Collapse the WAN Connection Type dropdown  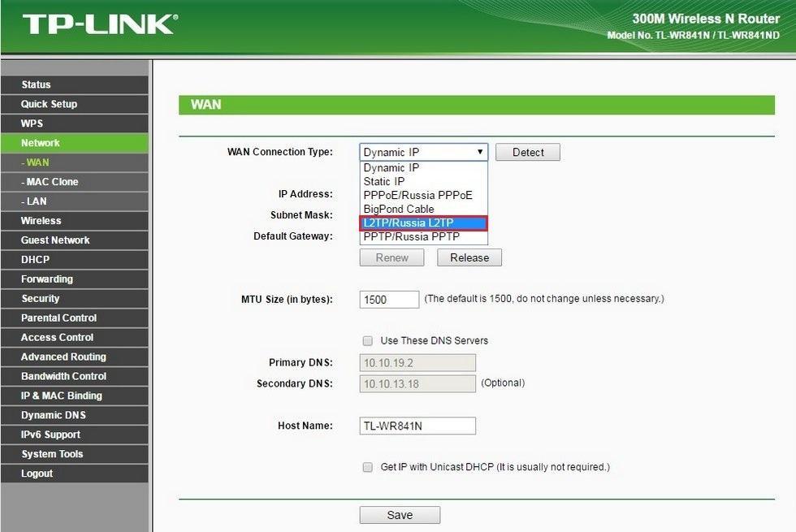tap(423, 153)
